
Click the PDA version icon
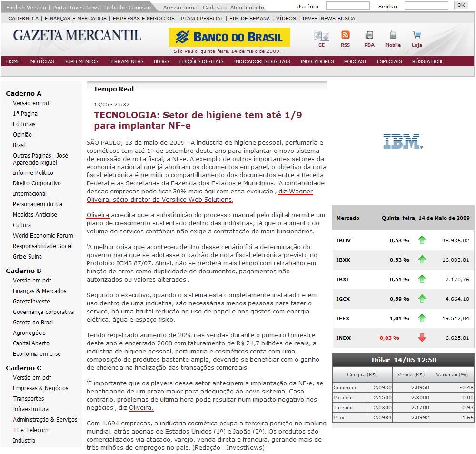tap(369, 35)
